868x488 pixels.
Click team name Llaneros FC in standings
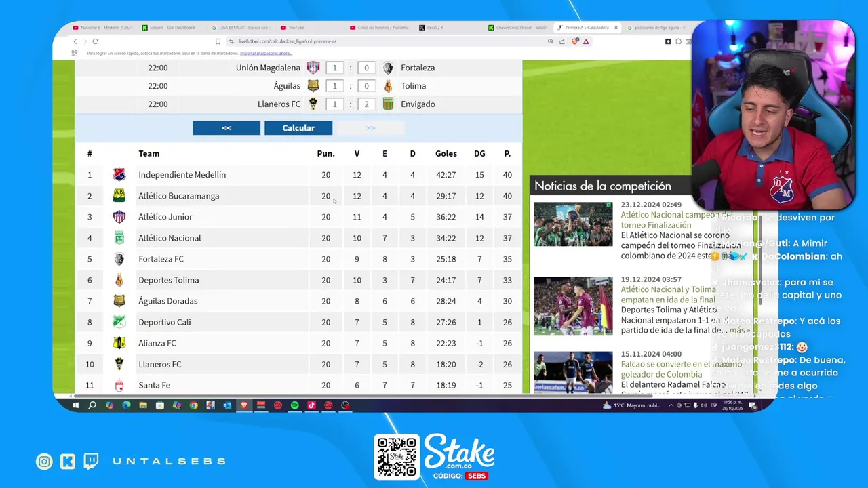tap(160, 364)
